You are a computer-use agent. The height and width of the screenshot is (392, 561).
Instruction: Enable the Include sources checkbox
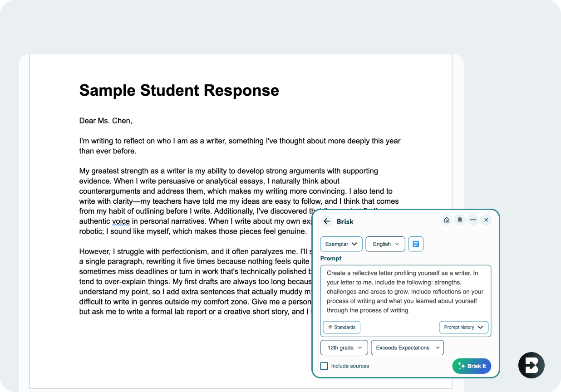click(324, 366)
